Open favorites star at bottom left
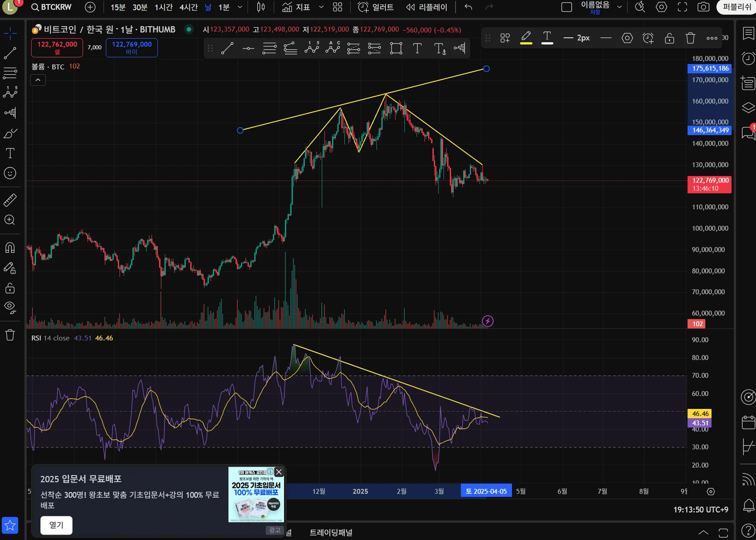Screen dimensions: 756x540 (x=10, y=525)
